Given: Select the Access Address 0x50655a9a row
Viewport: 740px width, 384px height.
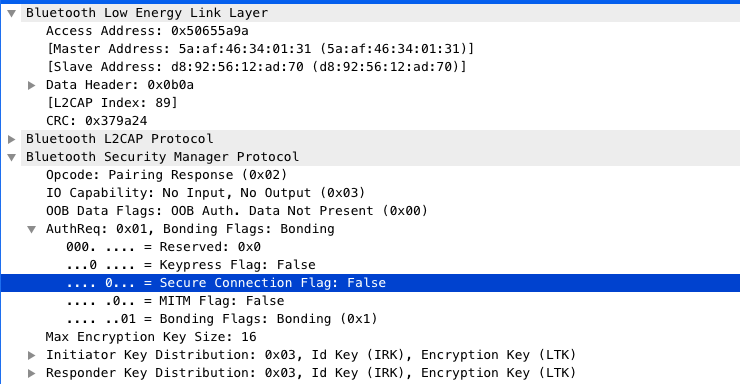Looking at the screenshot, I should click(370, 31).
